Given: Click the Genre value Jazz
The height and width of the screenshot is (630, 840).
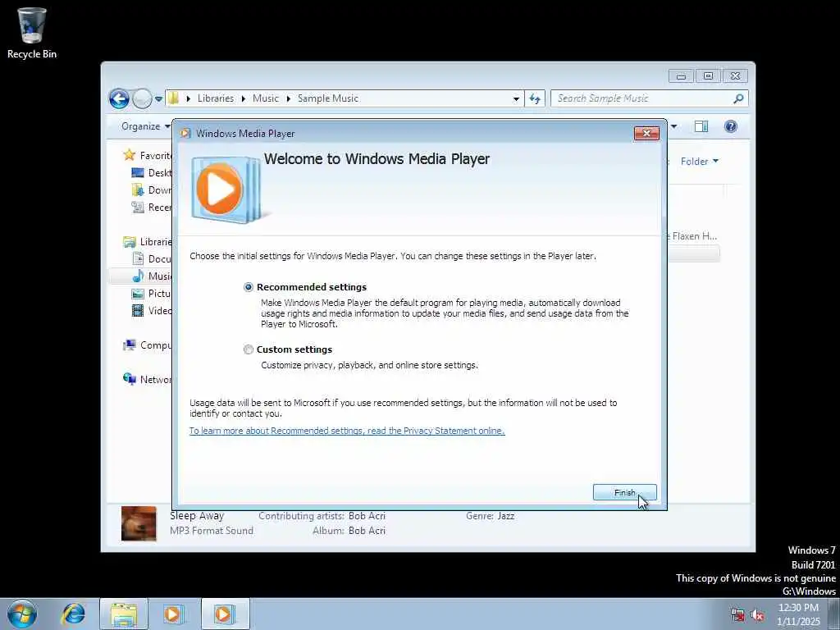Looking at the screenshot, I should [505, 516].
